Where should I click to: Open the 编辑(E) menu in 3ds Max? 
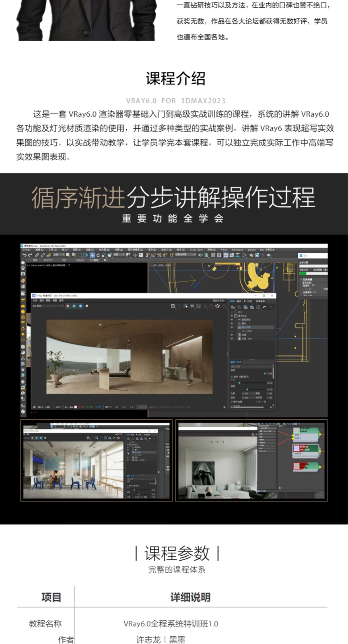click(x=39, y=250)
